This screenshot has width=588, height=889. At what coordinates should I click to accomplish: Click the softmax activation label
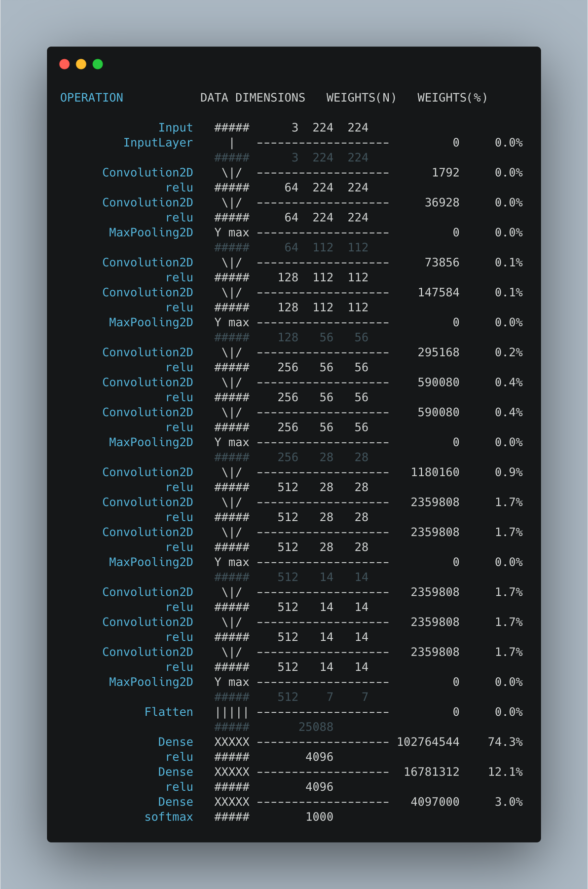[169, 817]
